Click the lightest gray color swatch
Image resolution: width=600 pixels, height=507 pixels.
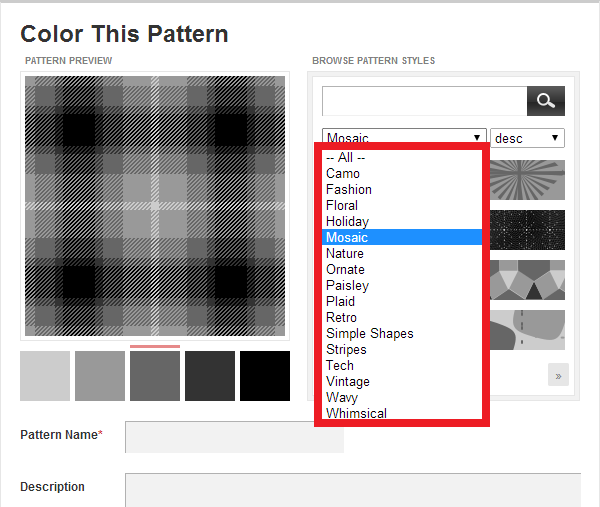(x=45, y=376)
